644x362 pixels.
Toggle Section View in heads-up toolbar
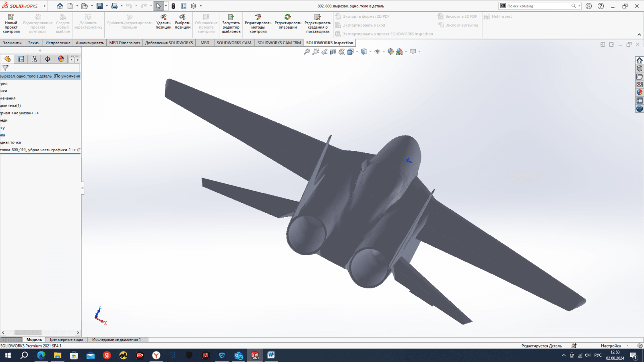click(333, 51)
